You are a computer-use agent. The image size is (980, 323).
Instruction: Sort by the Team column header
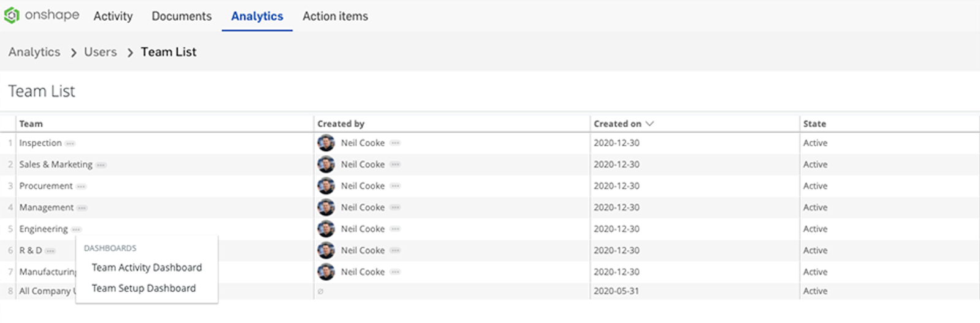(31, 124)
